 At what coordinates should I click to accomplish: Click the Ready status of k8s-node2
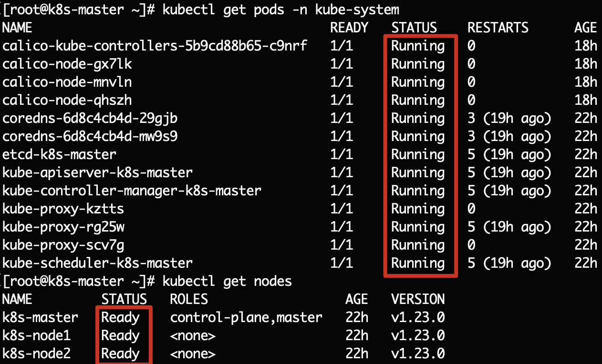point(120,354)
